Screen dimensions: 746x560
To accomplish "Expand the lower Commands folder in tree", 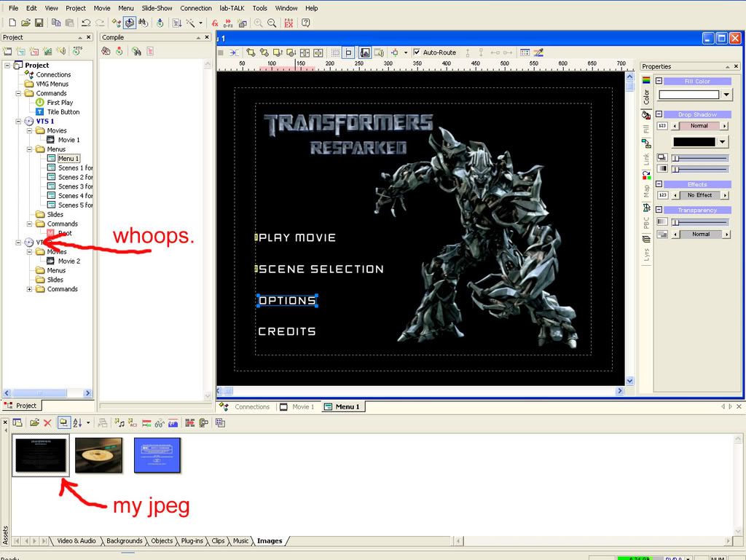I will click(x=29, y=289).
